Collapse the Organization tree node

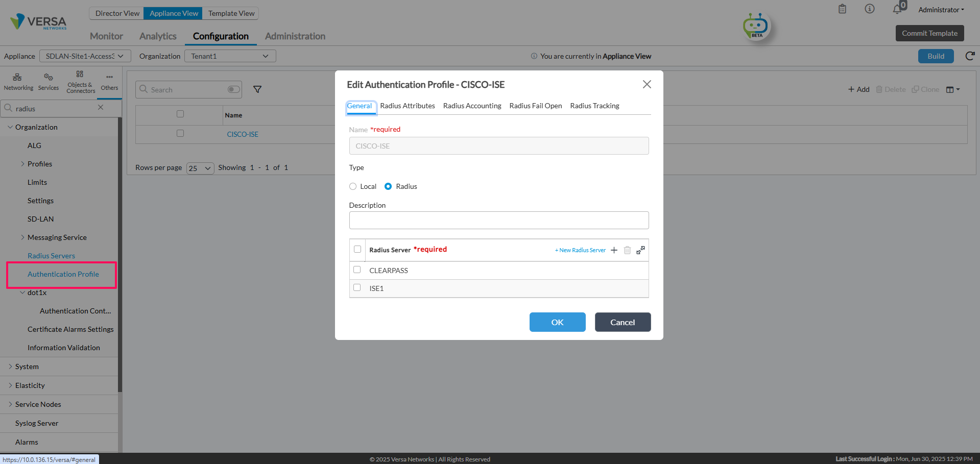(10, 127)
